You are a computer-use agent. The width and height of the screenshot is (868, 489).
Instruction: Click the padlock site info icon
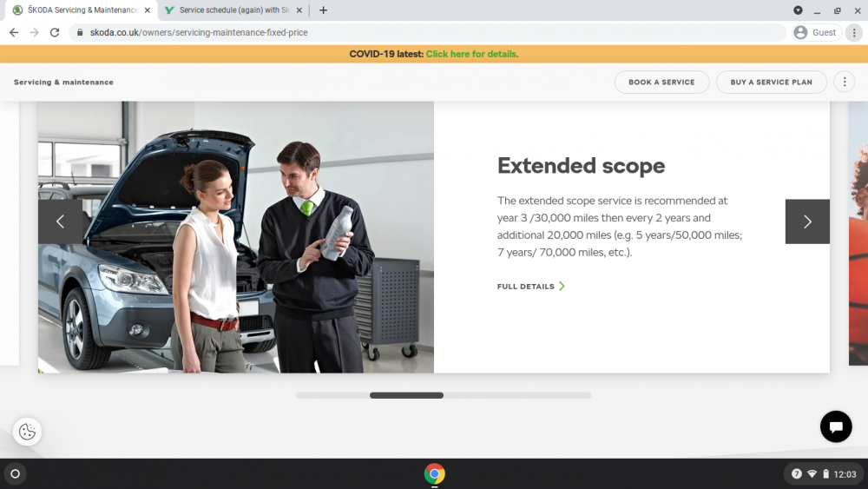point(80,33)
